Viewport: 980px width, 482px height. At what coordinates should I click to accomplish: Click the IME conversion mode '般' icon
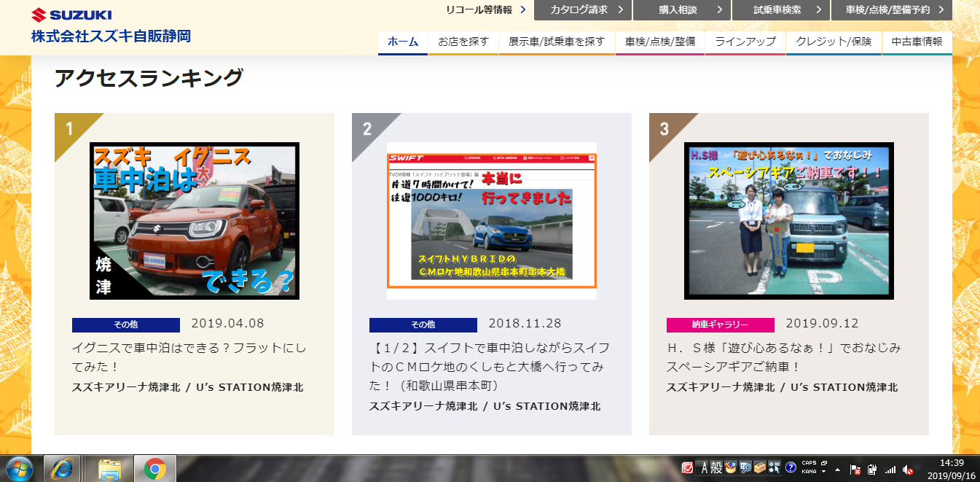tap(718, 467)
